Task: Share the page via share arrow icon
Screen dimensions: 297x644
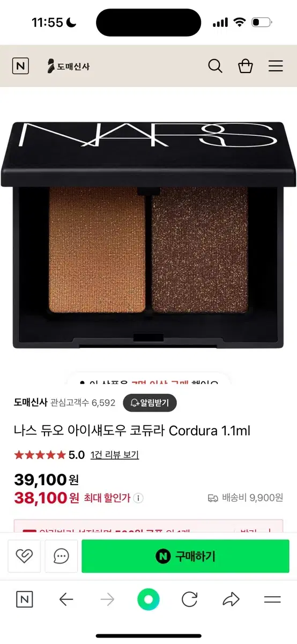Action: [231, 599]
